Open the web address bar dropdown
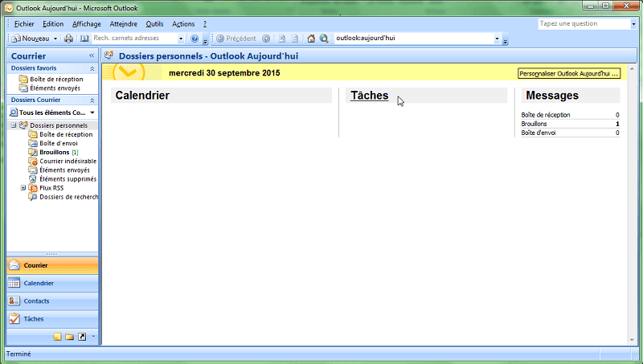This screenshot has height=364, width=643. (x=497, y=39)
